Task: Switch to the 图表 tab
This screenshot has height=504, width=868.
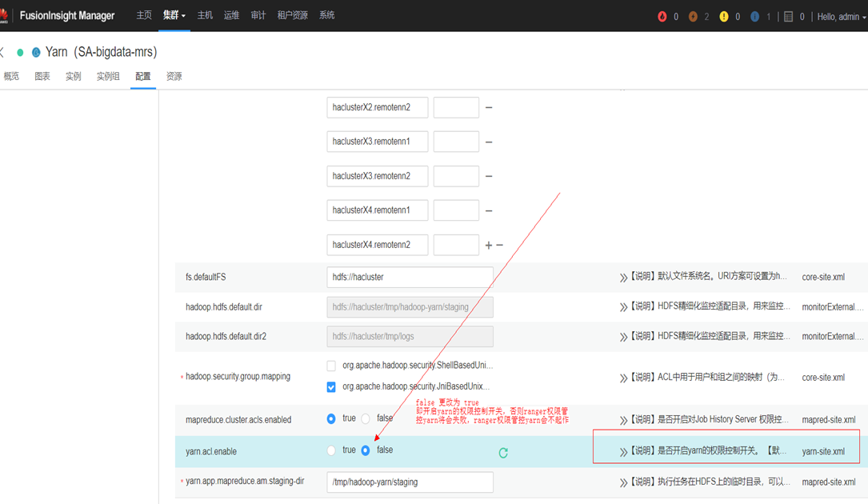Action: (42, 77)
